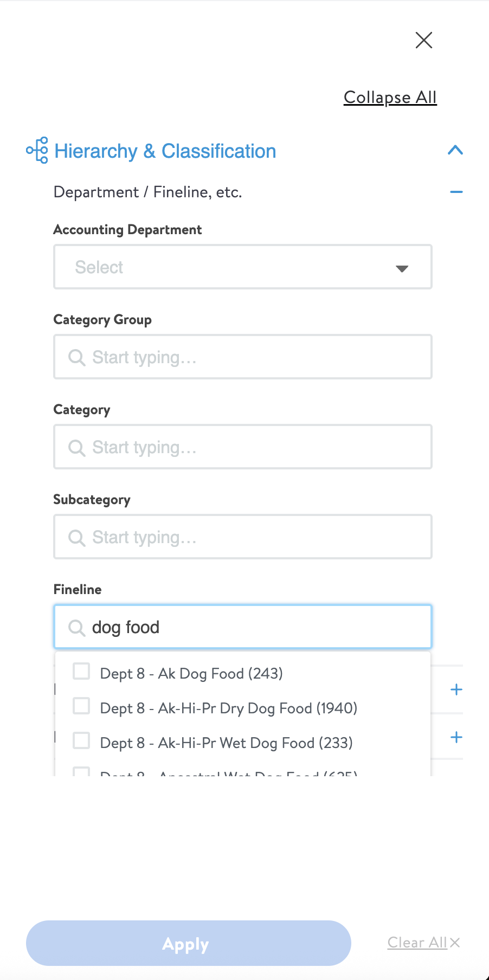The height and width of the screenshot is (980, 489).
Task: Check Dept 8 - Ak Dog Food (243)
Action: click(x=81, y=671)
